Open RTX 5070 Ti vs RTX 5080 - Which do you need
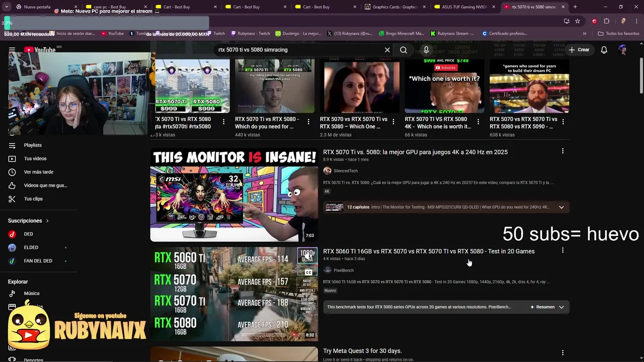 coord(267,123)
